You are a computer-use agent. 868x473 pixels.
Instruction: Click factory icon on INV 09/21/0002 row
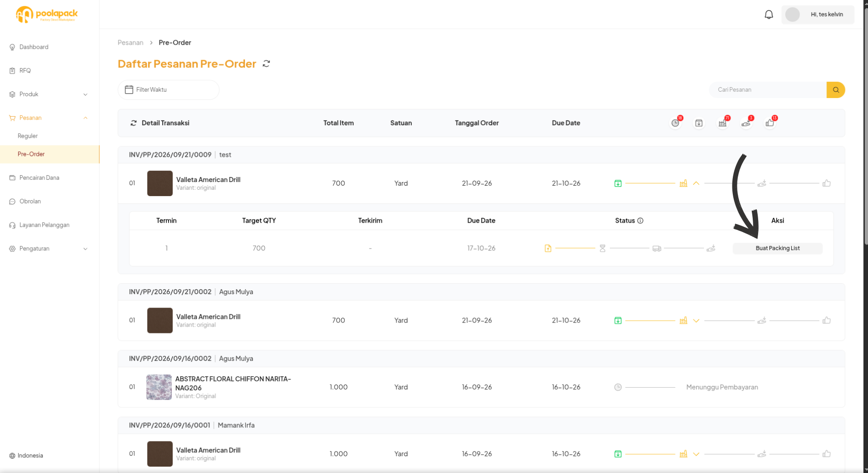[x=684, y=320]
